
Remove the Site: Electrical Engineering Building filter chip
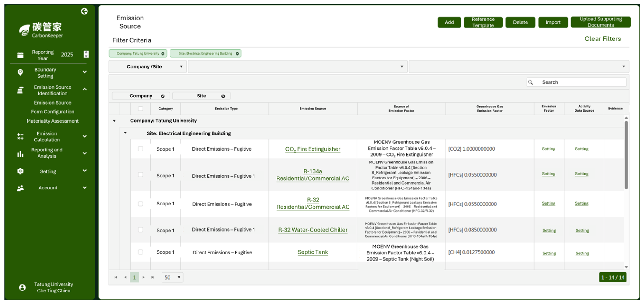(237, 54)
